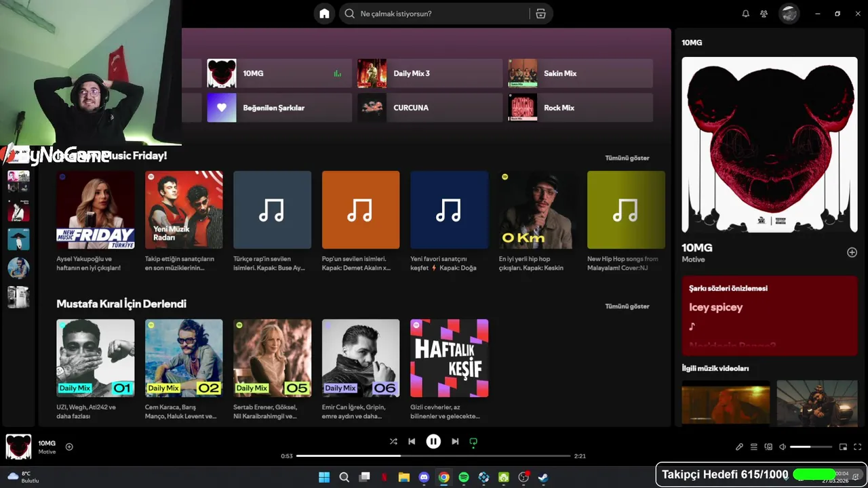Open the Friend Activity icon
The width and height of the screenshot is (868, 488).
pos(764,14)
